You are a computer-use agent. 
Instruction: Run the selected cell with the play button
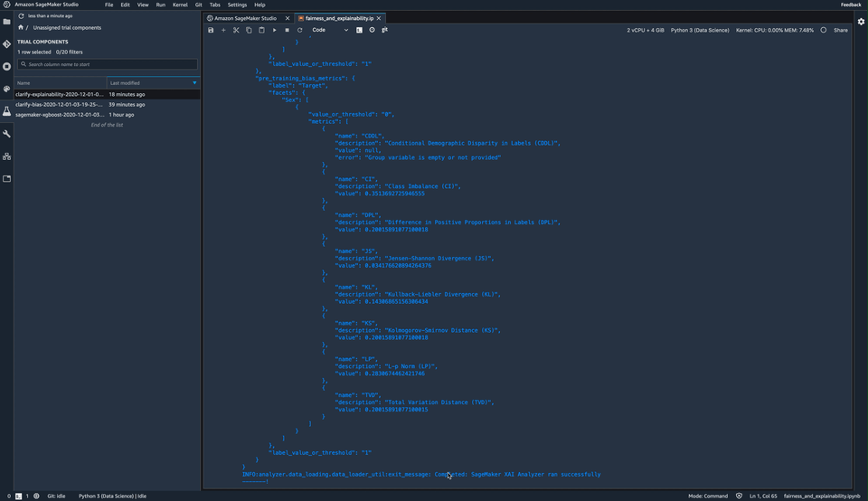(x=274, y=30)
